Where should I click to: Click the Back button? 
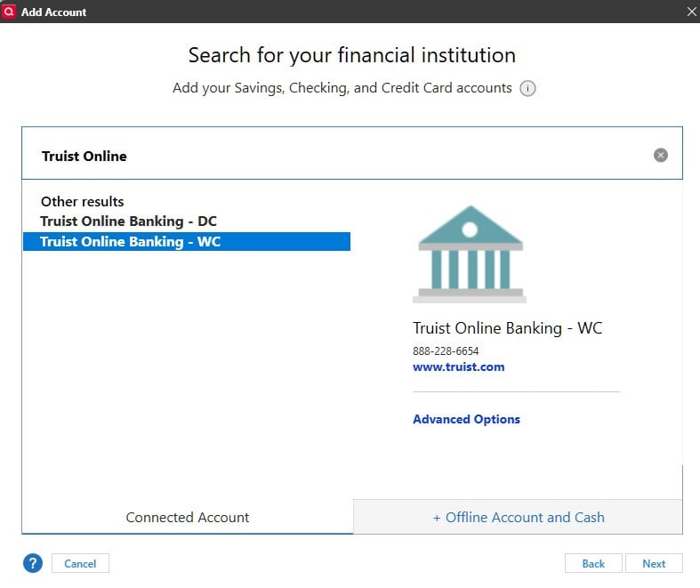click(x=593, y=563)
